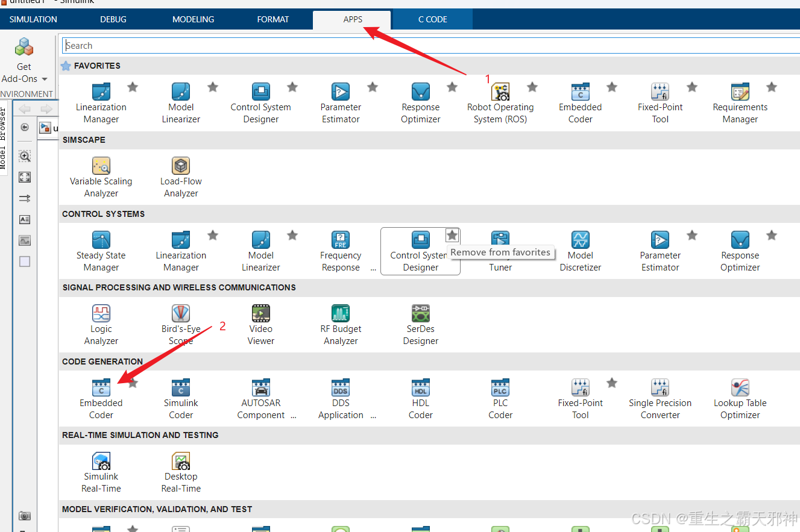
Task: Open Simulink Coder app
Action: [181, 399]
